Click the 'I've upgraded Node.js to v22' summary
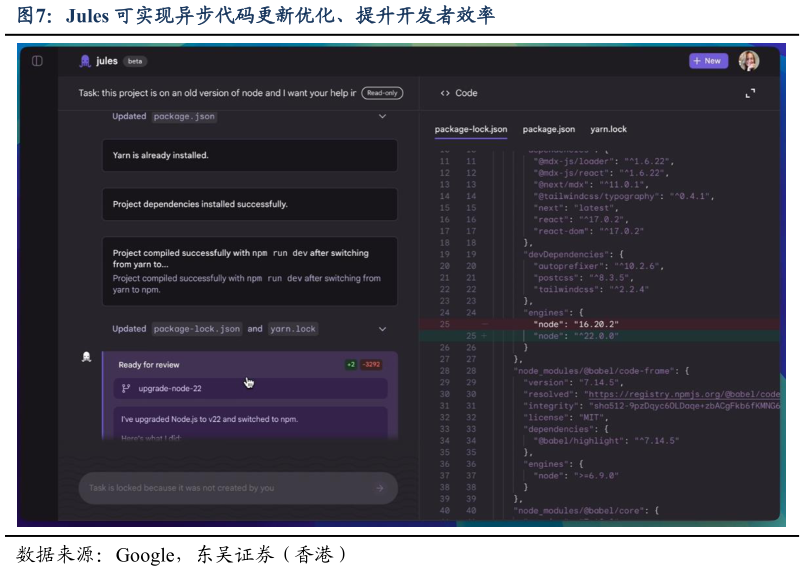The image size is (805, 571). click(x=209, y=419)
